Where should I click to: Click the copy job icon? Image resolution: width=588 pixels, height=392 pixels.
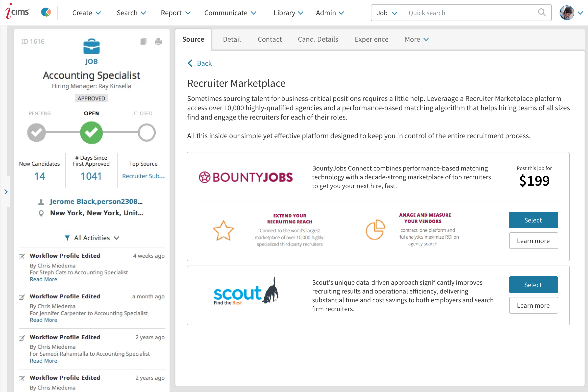coord(143,41)
